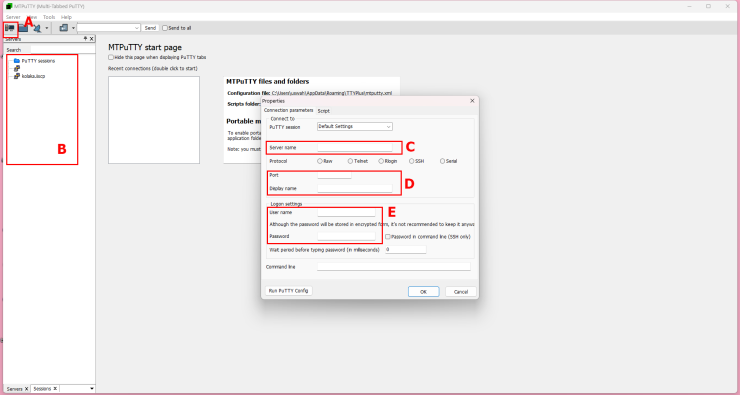Select the SSH protocol radio button
740x395 pixels.
tap(412, 161)
